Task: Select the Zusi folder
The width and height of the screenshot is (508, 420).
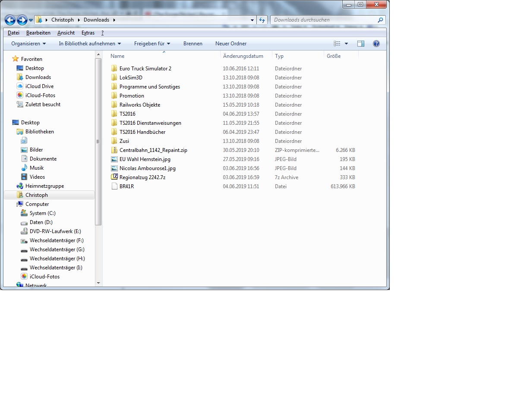Action: coord(124,141)
